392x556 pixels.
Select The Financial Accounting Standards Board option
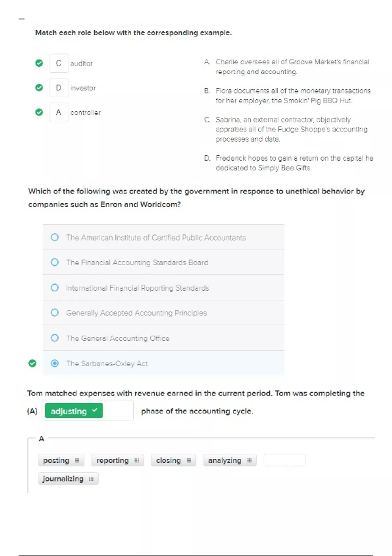click(55, 262)
